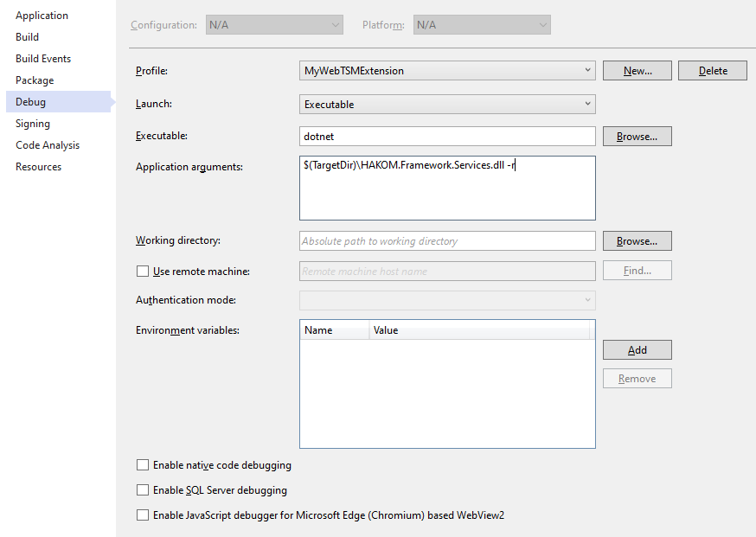Screen dimensions: 756x537
Task: Open the Code Analysis tab
Action: point(48,145)
